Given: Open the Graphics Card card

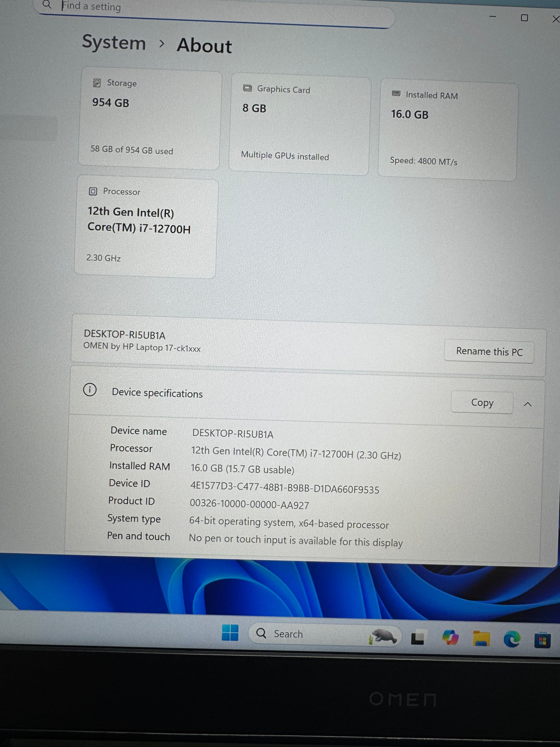Looking at the screenshot, I should [x=300, y=124].
